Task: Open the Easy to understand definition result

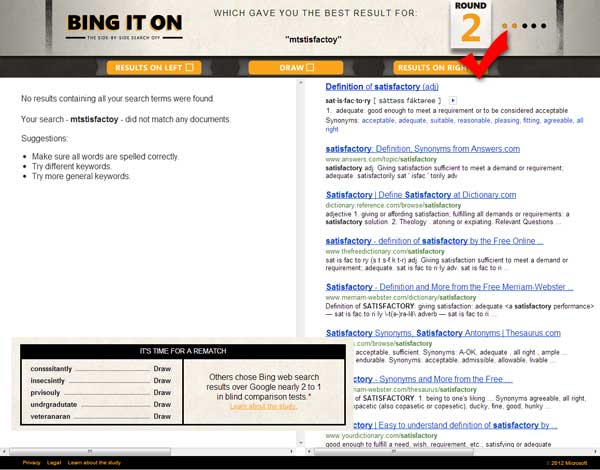Action: point(455,425)
